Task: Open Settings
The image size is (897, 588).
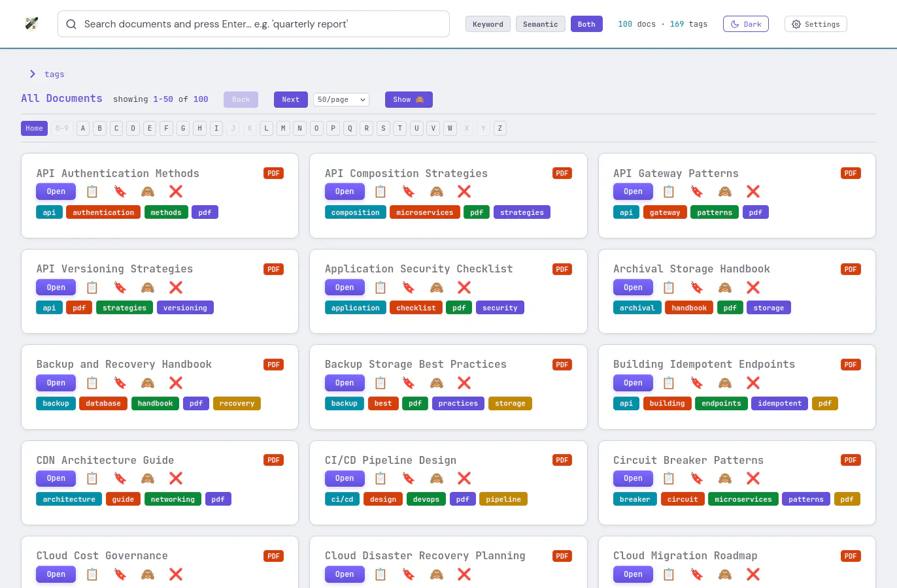Action: pos(816,24)
